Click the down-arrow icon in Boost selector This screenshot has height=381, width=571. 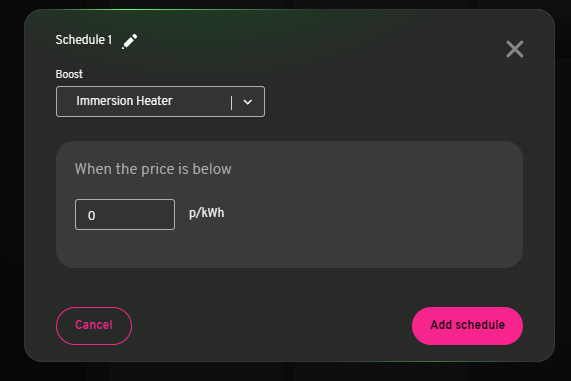[248, 102]
